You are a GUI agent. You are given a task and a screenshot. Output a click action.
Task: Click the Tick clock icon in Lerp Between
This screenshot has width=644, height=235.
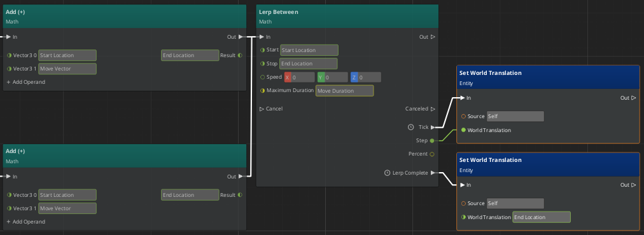point(410,127)
